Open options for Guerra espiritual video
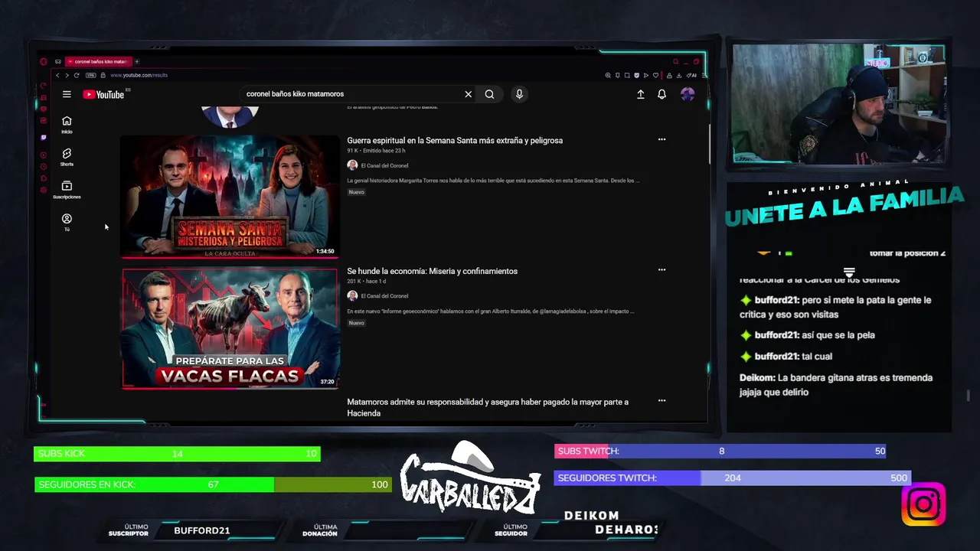This screenshot has height=551, width=980. [x=661, y=139]
